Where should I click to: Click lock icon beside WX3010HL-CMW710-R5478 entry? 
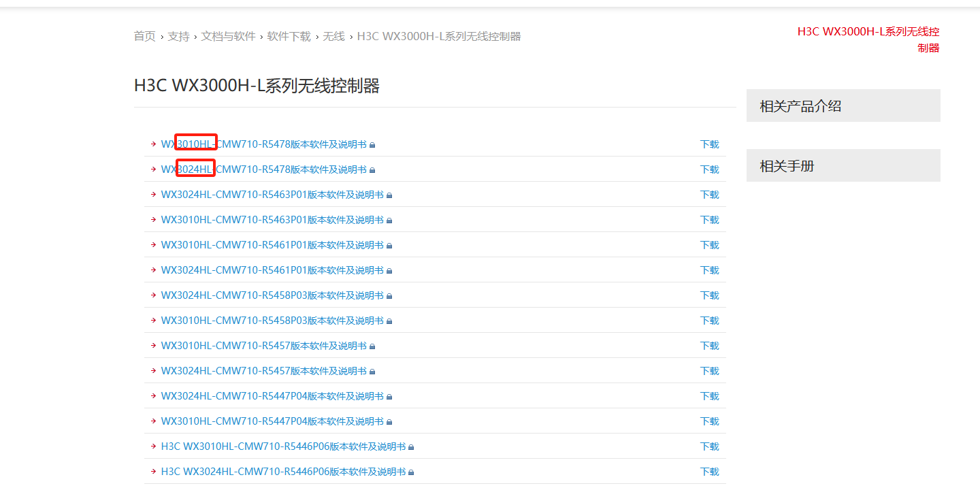(x=372, y=145)
